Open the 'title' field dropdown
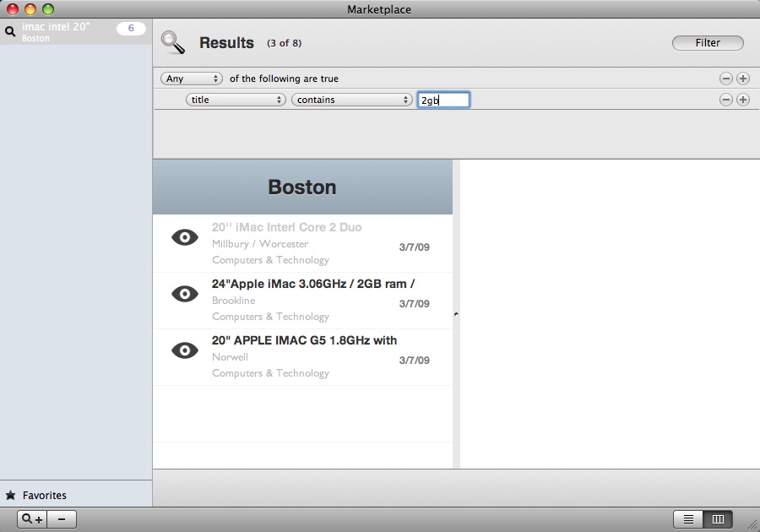760x532 pixels. point(236,100)
